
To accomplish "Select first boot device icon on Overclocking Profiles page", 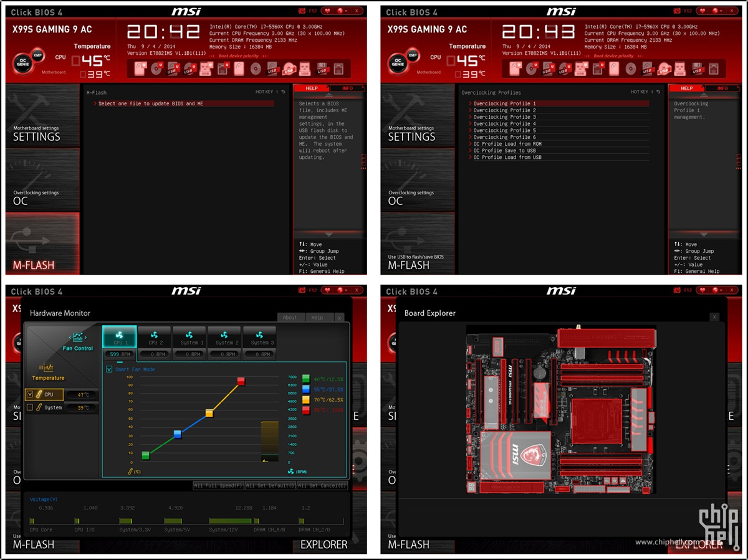I will 516,69.
